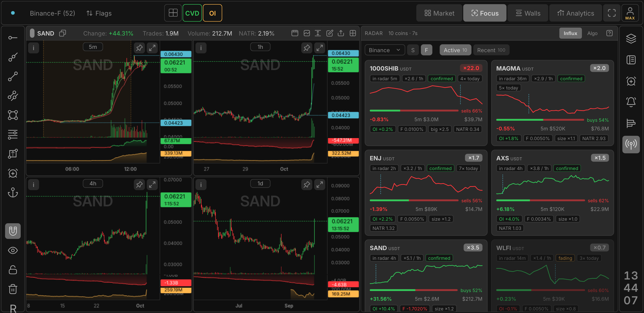Select the F futures filter

pos(426,50)
